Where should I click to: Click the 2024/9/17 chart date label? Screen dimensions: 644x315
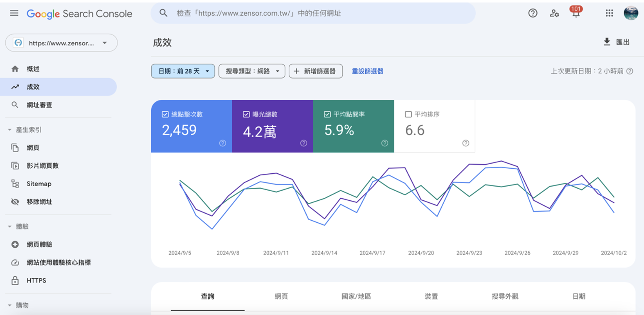pos(373,253)
